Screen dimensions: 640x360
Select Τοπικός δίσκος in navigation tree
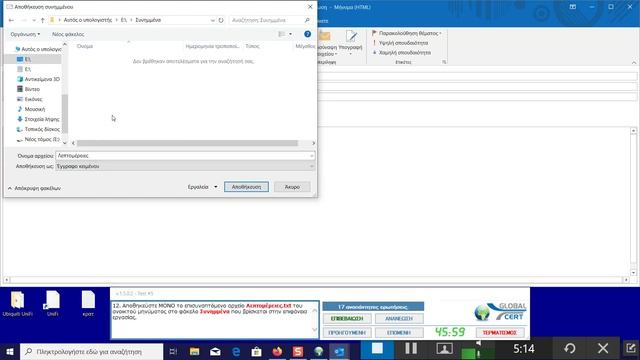[x=38, y=129]
